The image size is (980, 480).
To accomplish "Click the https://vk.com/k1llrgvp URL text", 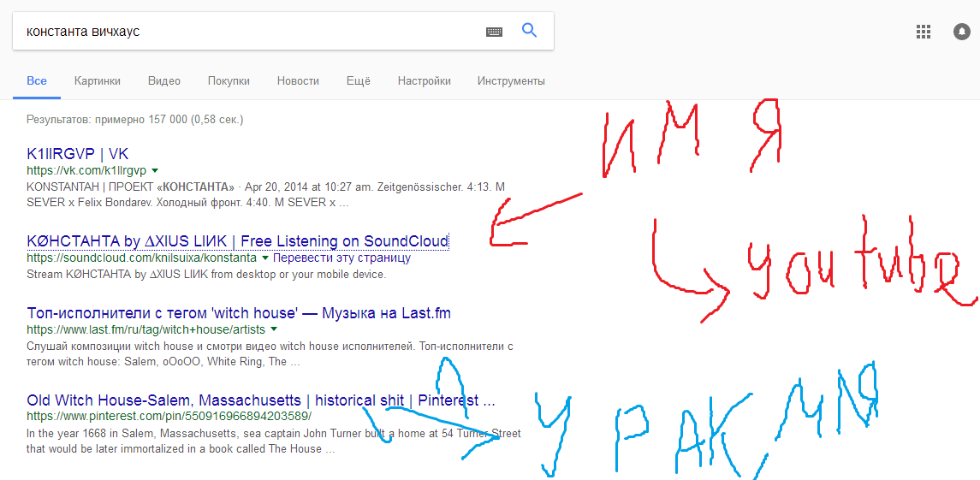I will tap(86, 170).
